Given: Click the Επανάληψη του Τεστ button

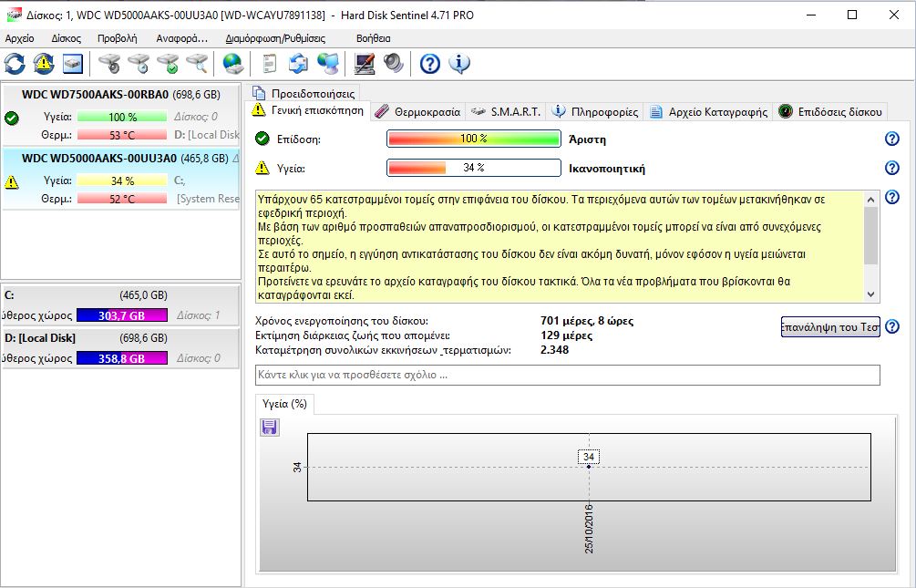Looking at the screenshot, I should point(830,327).
